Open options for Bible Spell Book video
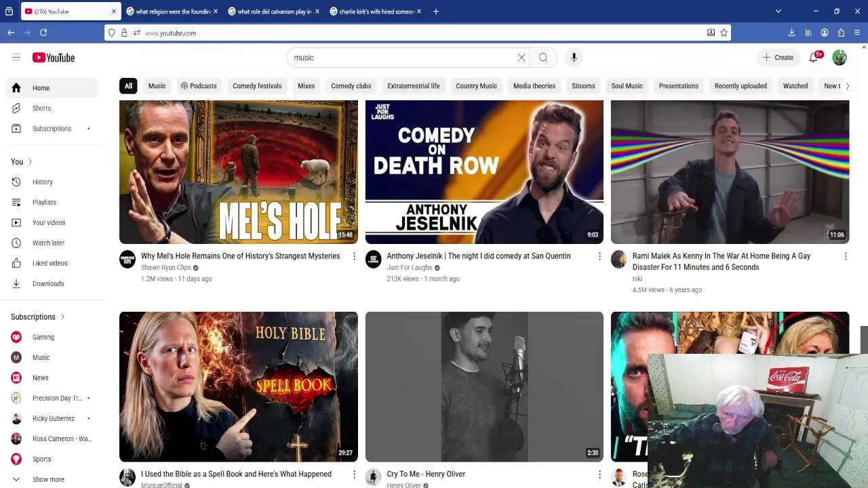Image resolution: width=868 pixels, height=488 pixels. (354, 474)
